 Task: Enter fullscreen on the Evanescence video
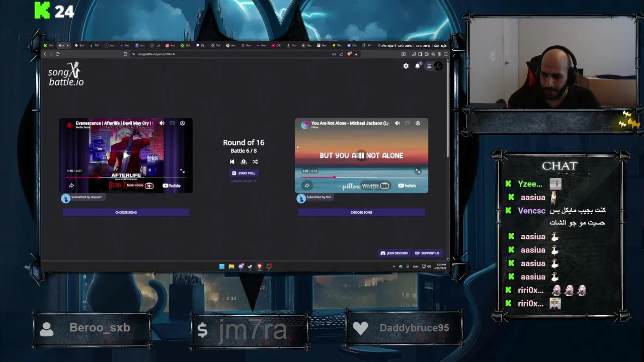[182, 171]
